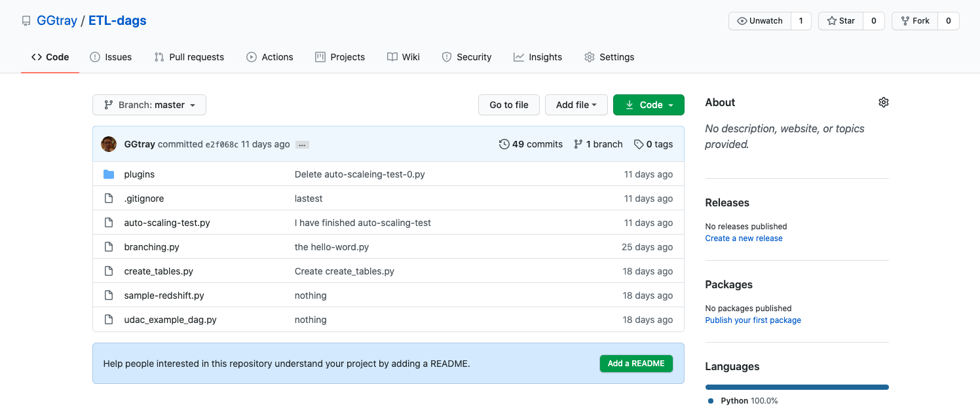Image resolution: width=980 pixels, height=416 pixels.
Task: Fork the ETL-dags repository
Action: [x=914, y=21]
